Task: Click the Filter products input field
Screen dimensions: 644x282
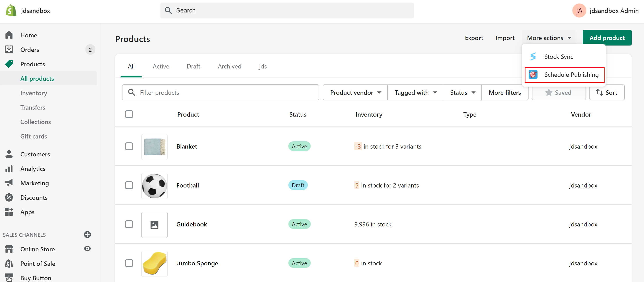Action: (225, 93)
